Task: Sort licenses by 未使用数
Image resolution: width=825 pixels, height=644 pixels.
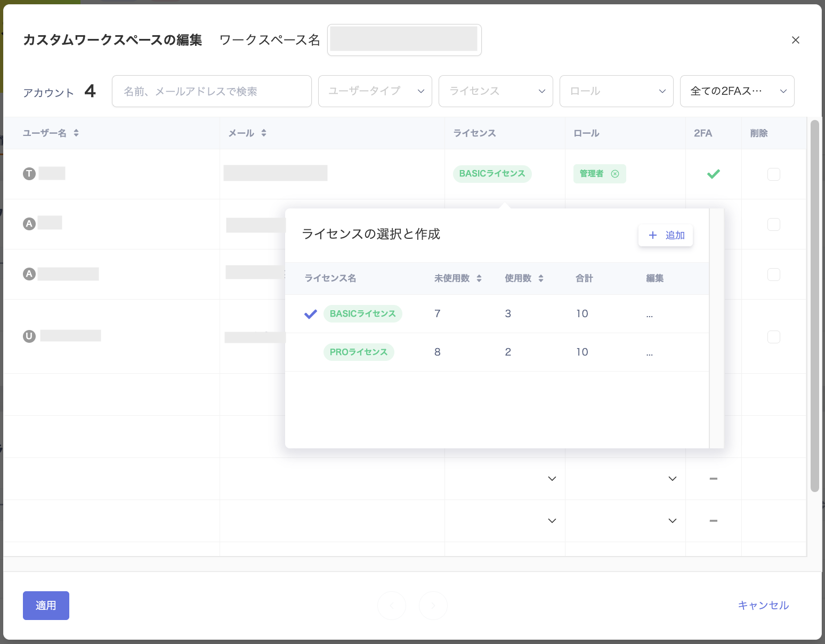Action: (479, 278)
